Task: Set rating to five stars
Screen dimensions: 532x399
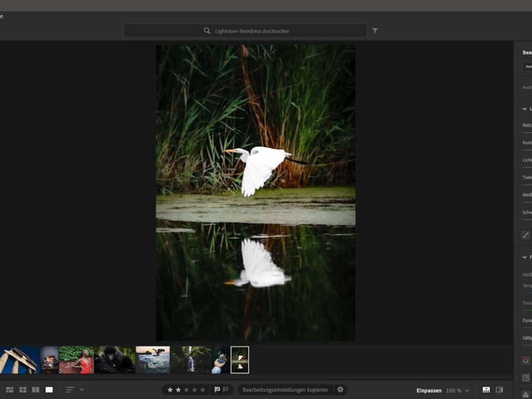Action: click(x=203, y=390)
